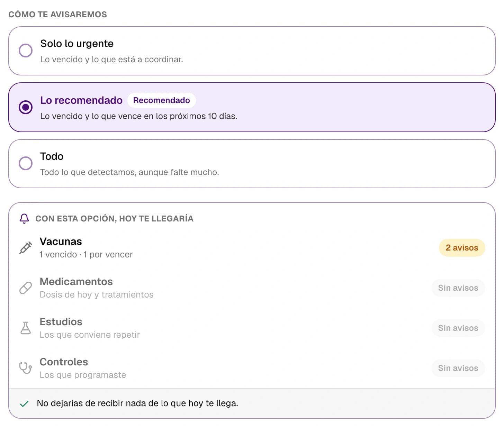
Task: Click the "Sin avisos" badge for Controles
Action: [458, 368]
